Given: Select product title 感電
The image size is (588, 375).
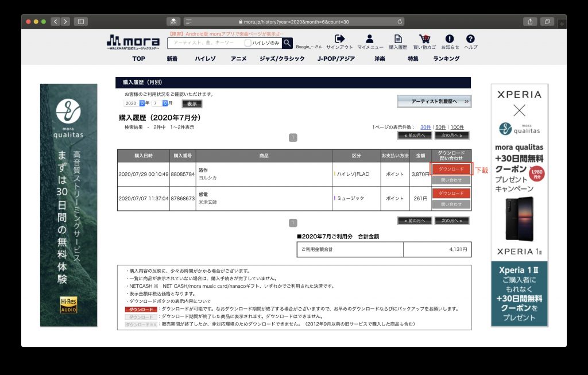Looking at the screenshot, I should [x=203, y=194].
